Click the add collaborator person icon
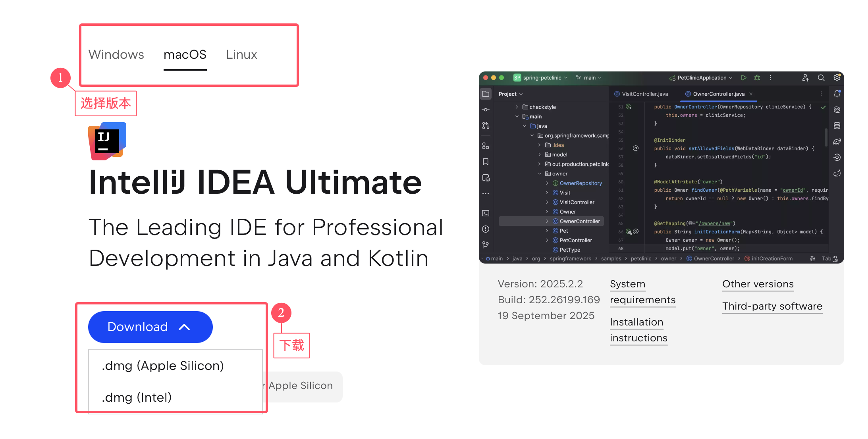Viewport: 868px width, 439px height. click(805, 78)
